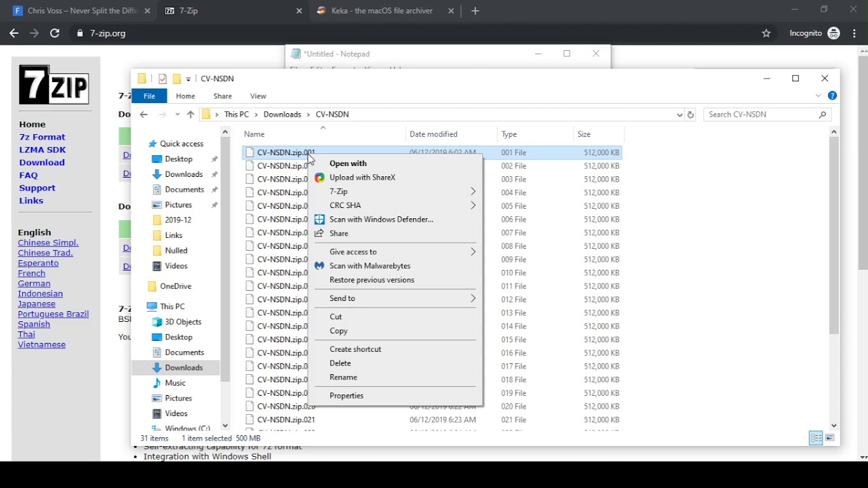Open Explorer help question mark icon
Image resolution: width=868 pixels, height=488 pixels.
[832, 96]
